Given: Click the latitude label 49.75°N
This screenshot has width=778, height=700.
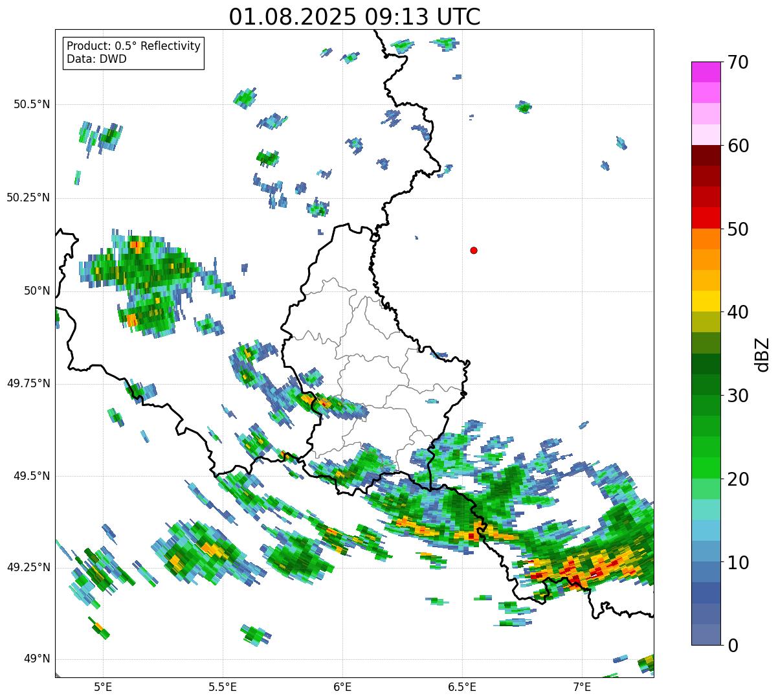Looking at the screenshot, I should pyautogui.click(x=28, y=383).
